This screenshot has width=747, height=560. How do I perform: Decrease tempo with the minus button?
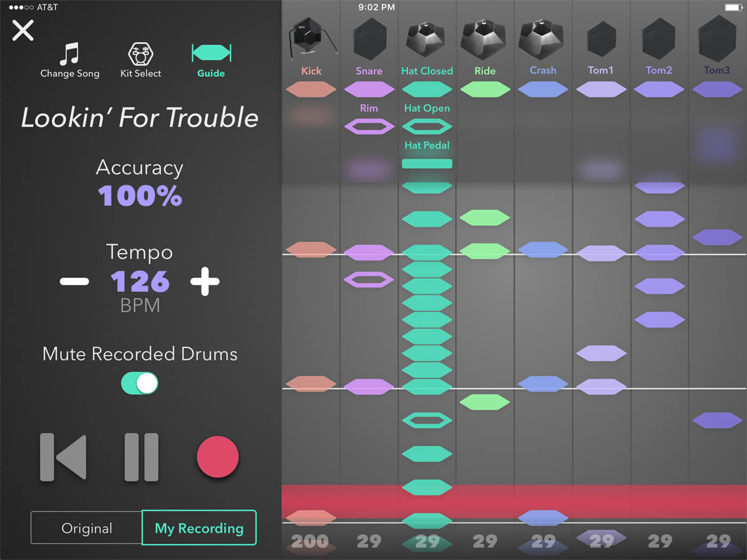point(74,282)
